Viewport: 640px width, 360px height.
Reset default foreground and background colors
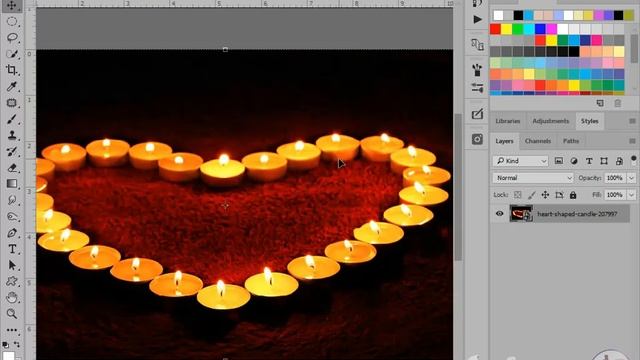5,345
